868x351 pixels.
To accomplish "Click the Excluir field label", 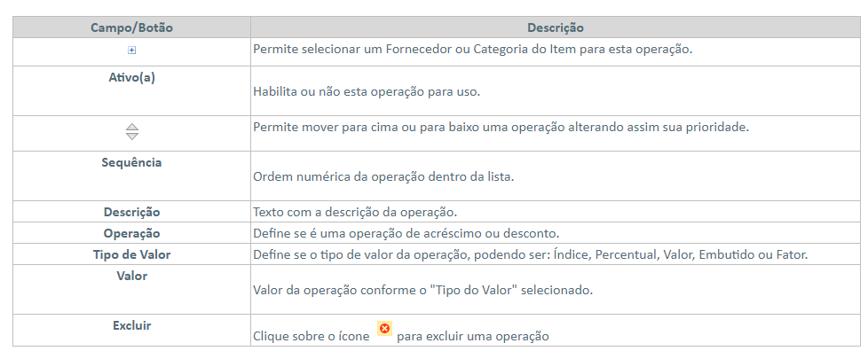I will (x=131, y=325).
